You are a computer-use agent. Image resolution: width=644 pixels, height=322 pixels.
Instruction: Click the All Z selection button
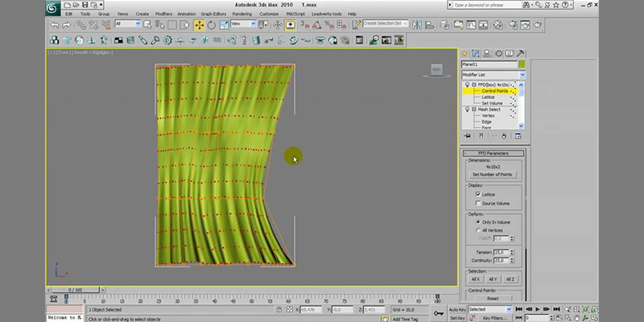(510, 279)
